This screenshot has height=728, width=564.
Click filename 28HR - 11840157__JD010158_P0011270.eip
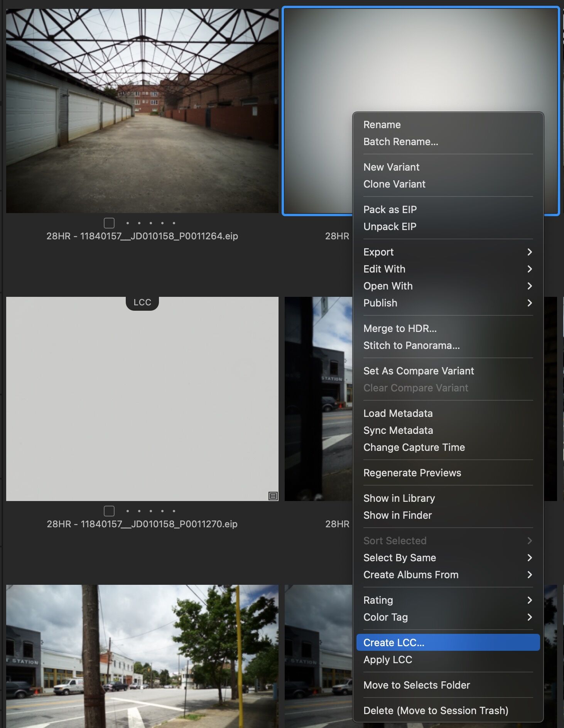[142, 524]
